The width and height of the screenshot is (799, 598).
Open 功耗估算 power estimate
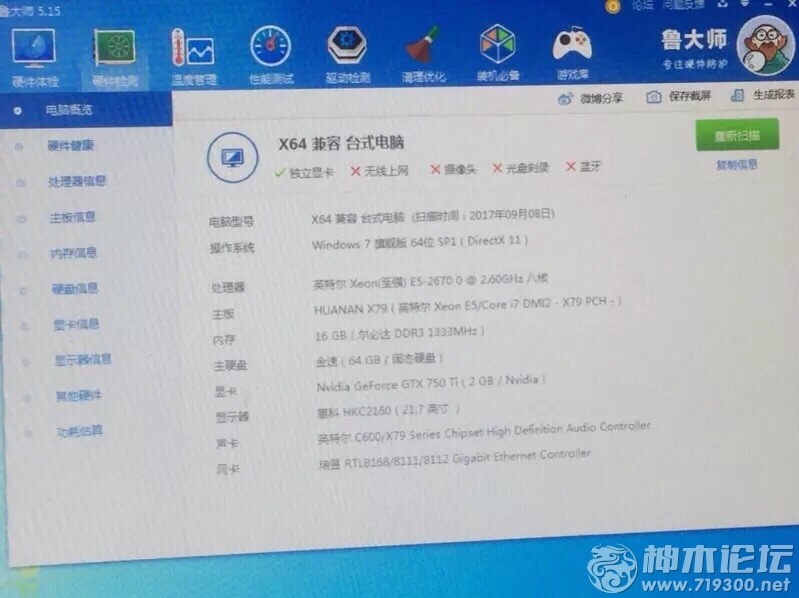tap(79, 431)
